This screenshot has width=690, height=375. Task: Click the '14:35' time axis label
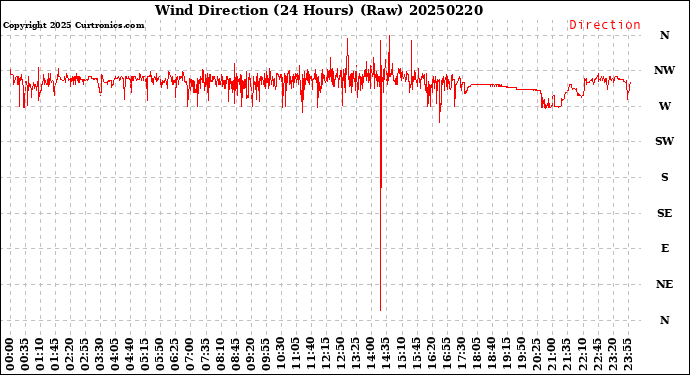(x=385, y=355)
